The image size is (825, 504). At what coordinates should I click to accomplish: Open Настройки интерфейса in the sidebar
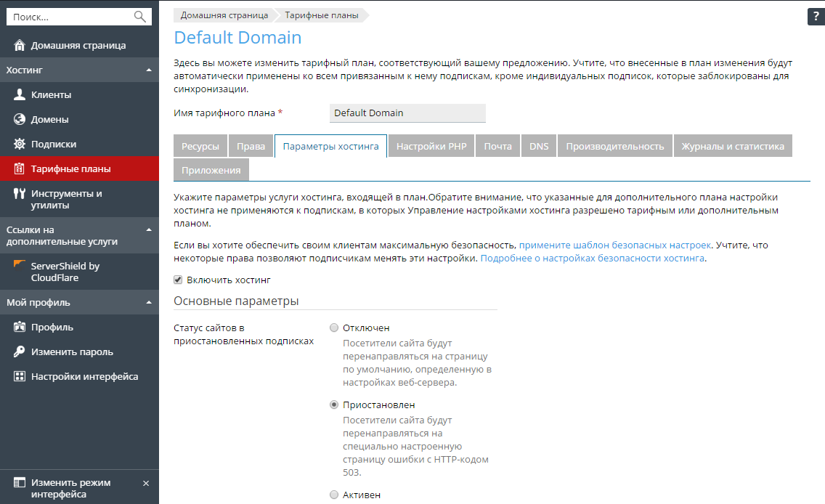point(79,377)
